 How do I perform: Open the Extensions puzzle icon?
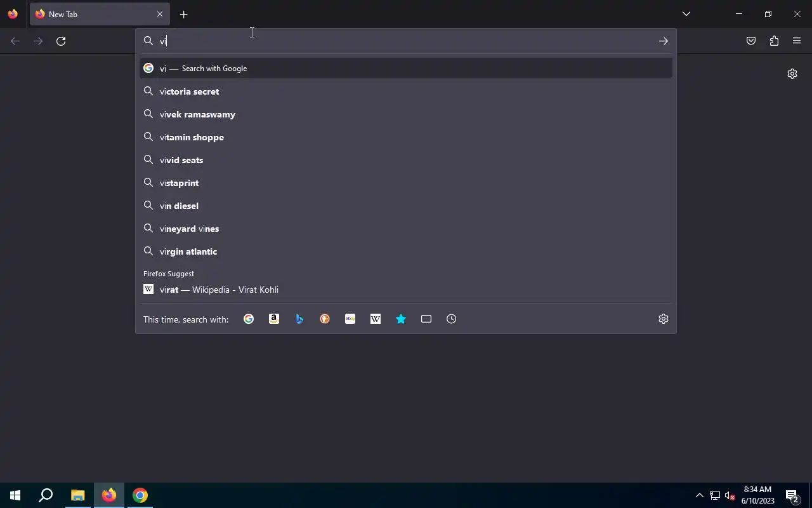pos(774,41)
